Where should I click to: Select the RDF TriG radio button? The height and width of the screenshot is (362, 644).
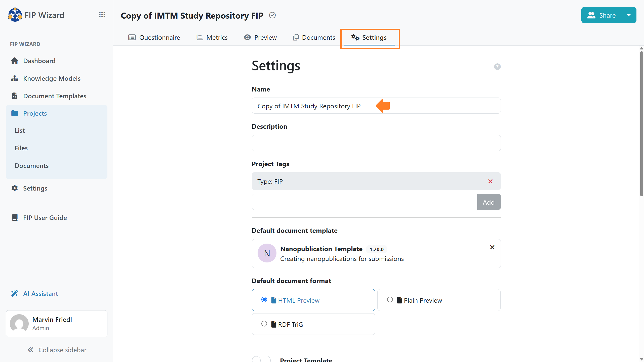[264, 324]
